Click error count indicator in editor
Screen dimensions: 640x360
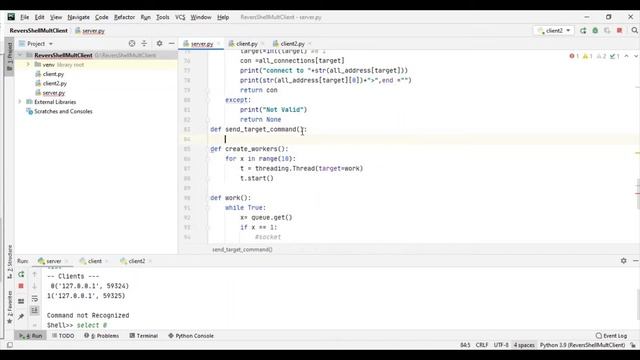pos(574,56)
